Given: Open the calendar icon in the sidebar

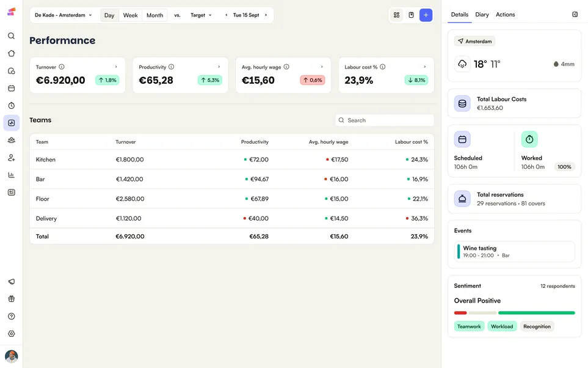Looking at the screenshot, I should click(11, 88).
